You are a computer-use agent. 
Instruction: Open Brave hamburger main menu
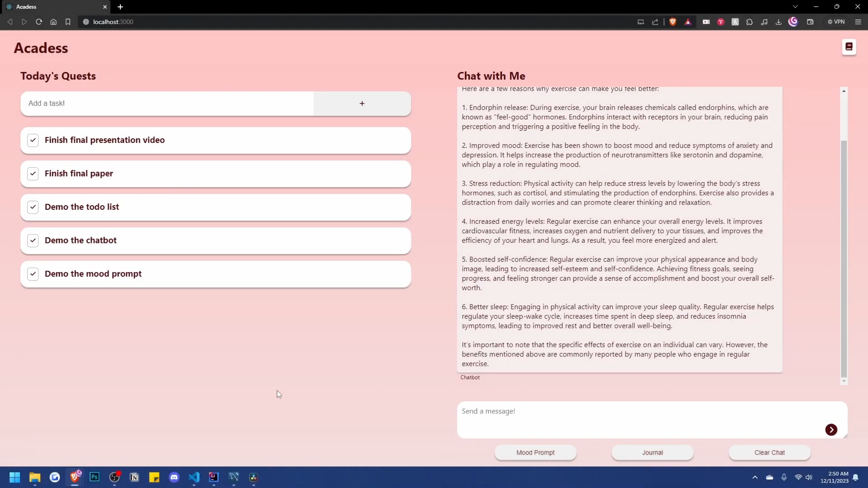[858, 22]
